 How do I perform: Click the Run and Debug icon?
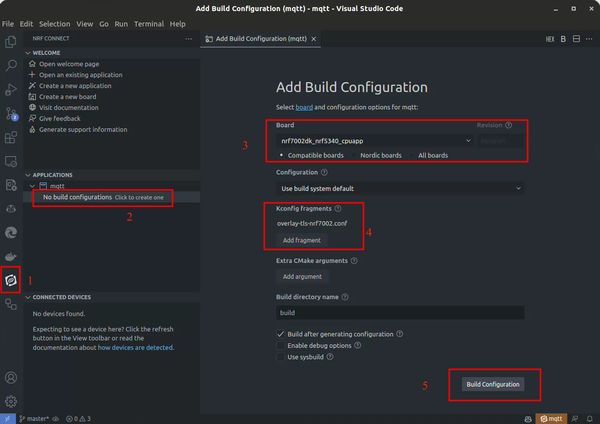(x=11, y=89)
